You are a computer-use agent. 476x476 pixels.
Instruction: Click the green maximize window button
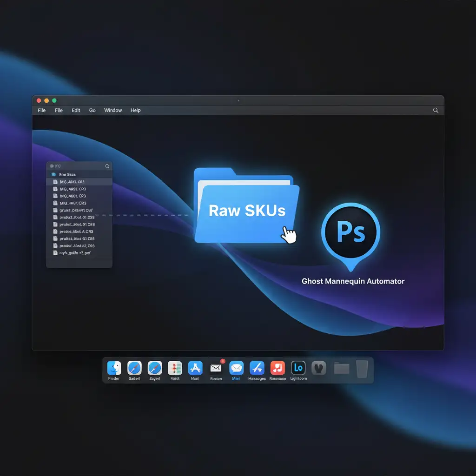coord(54,100)
